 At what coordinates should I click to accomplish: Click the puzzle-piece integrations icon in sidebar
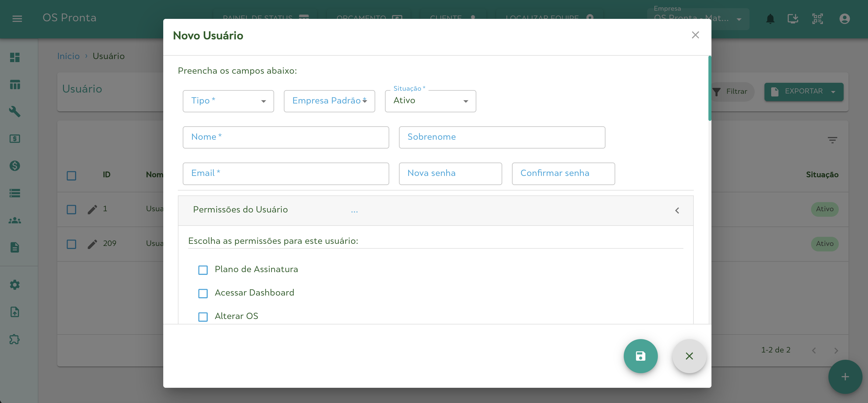click(x=15, y=339)
